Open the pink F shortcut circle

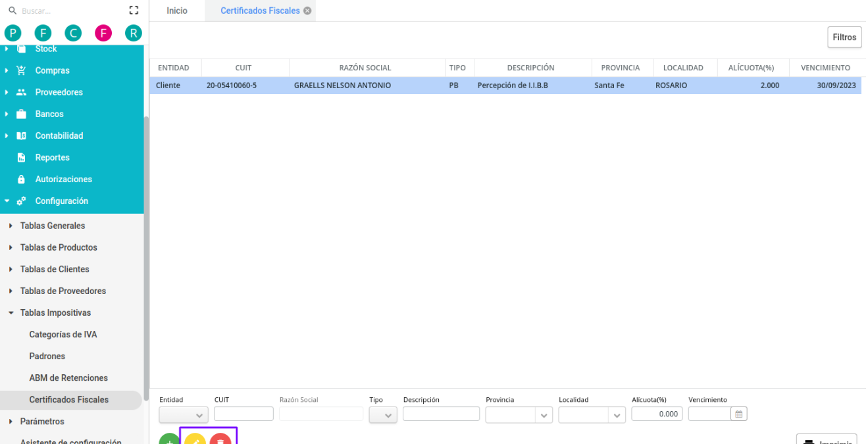point(103,33)
